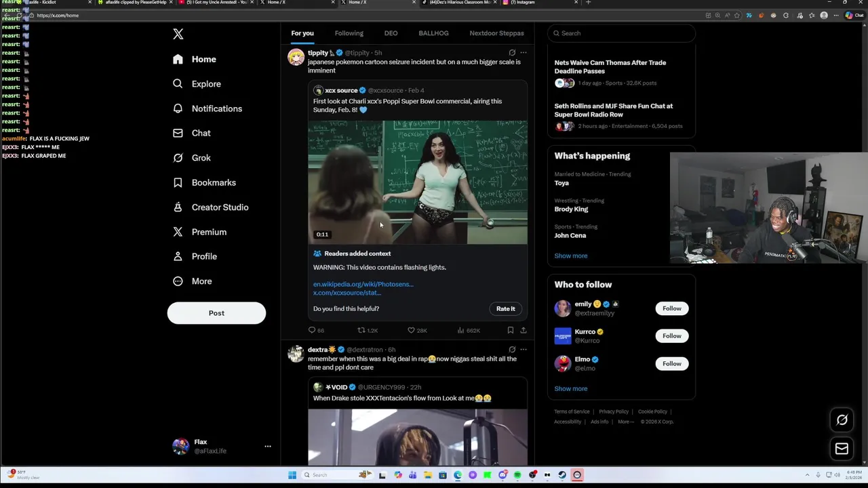
Task: Switch to the Following tab
Action: (x=349, y=33)
